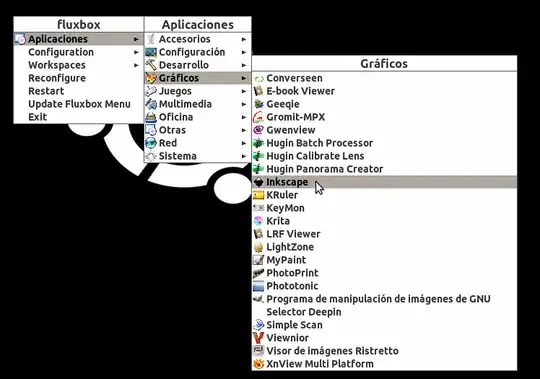
Task: Click the red Gromit-MPX icon
Action: coord(258,117)
